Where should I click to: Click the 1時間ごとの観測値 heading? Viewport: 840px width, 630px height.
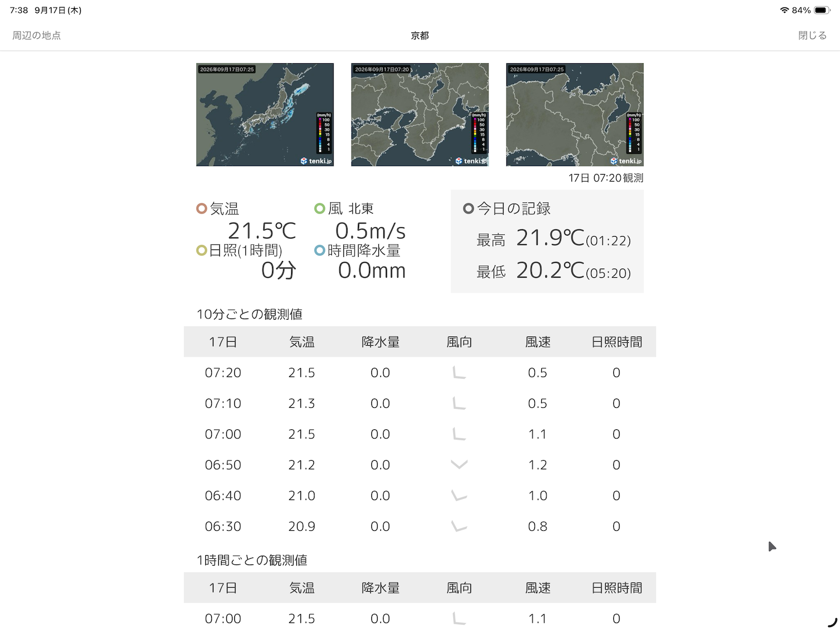click(x=252, y=560)
